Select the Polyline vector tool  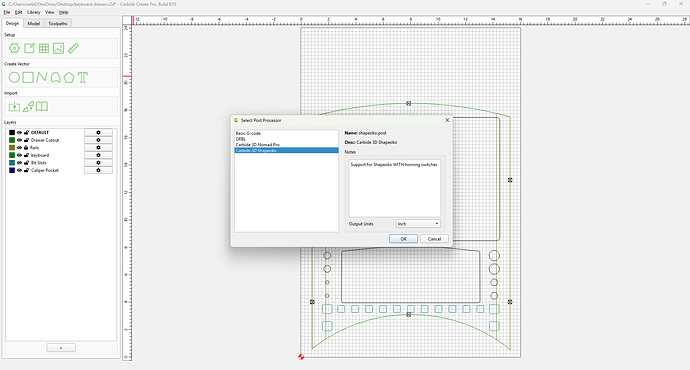(41, 77)
